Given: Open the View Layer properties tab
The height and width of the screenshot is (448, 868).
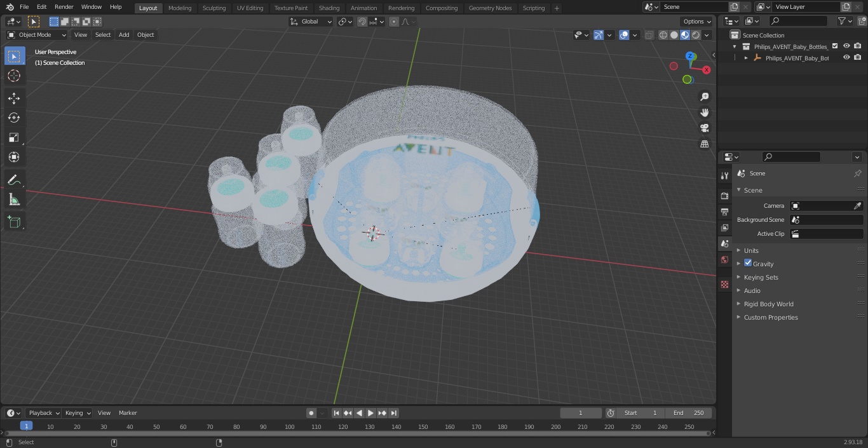Looking at the screenshot, I should click(x=724, y=227).
